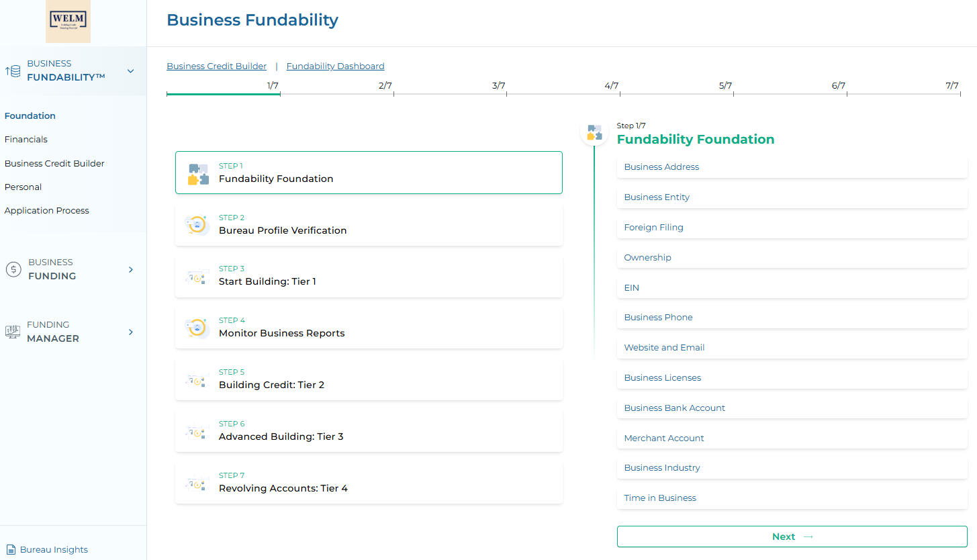Click the Funding Manager chart icon

[x=13, y=332]
